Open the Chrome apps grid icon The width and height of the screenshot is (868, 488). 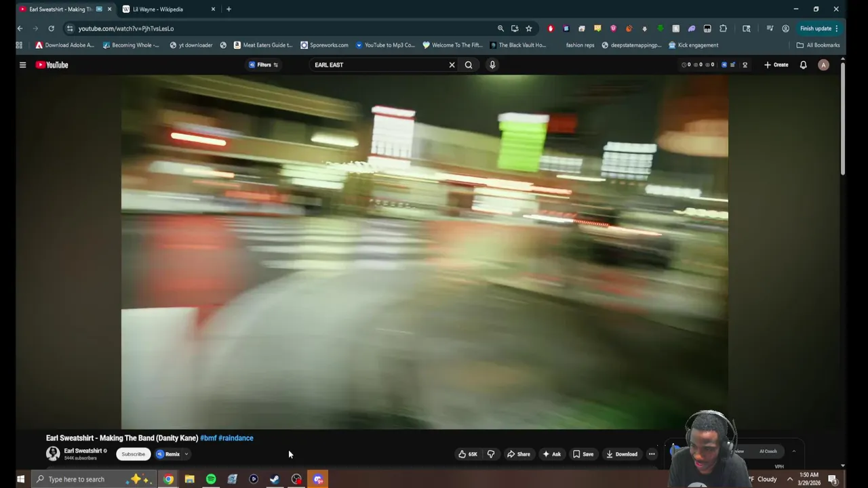19,45
